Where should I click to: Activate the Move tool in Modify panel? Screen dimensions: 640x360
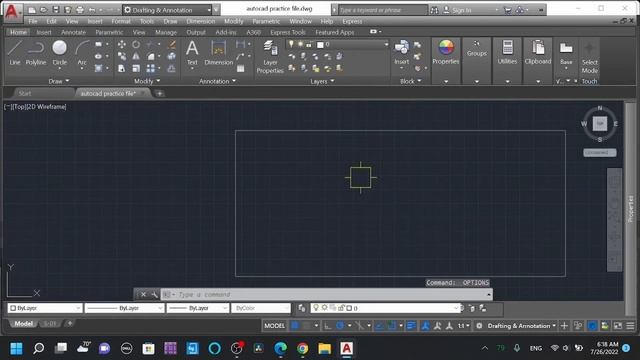[122, 44]
